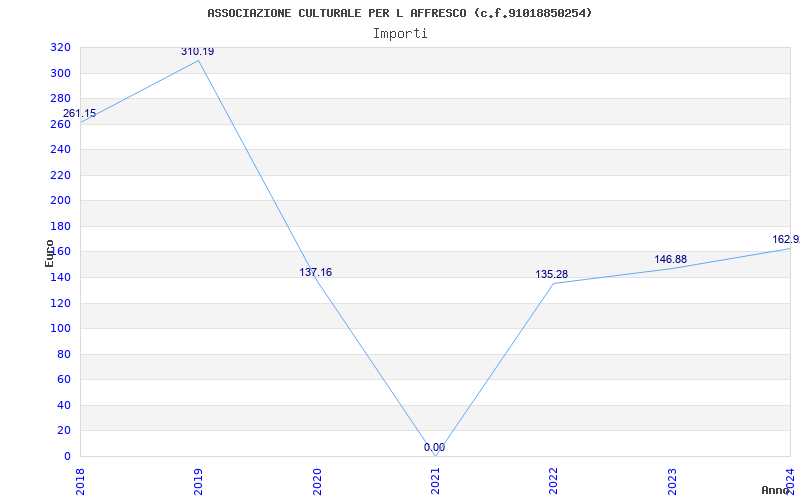The width and height of the screenshot is (800, 500).
Task: Click the 2019 x-axis label
Action: pos(198,481)
